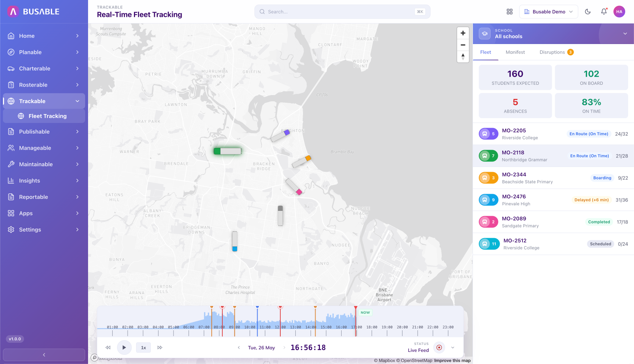634x364 pixels.
Task: Zoom in on the map
Action: point(463,33)
